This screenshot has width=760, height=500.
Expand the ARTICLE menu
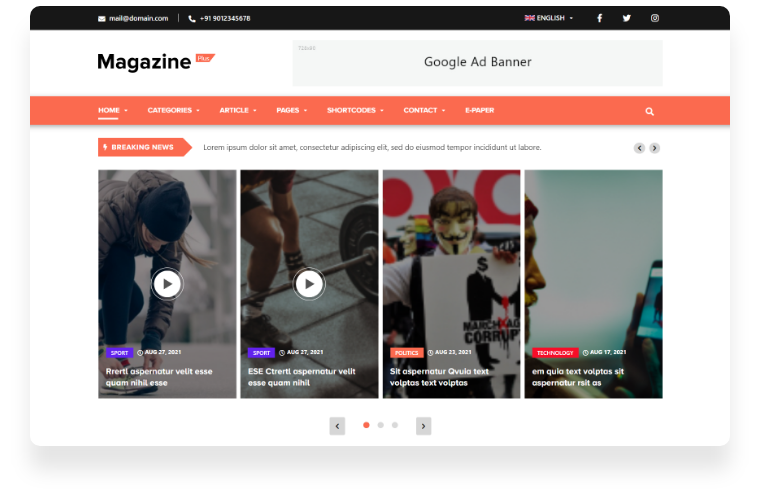[238, 110]
